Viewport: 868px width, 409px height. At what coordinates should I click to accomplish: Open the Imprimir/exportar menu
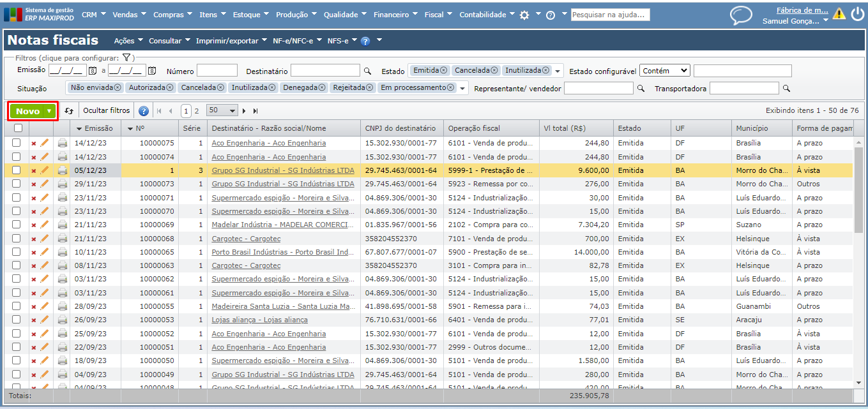click(231, 41)
